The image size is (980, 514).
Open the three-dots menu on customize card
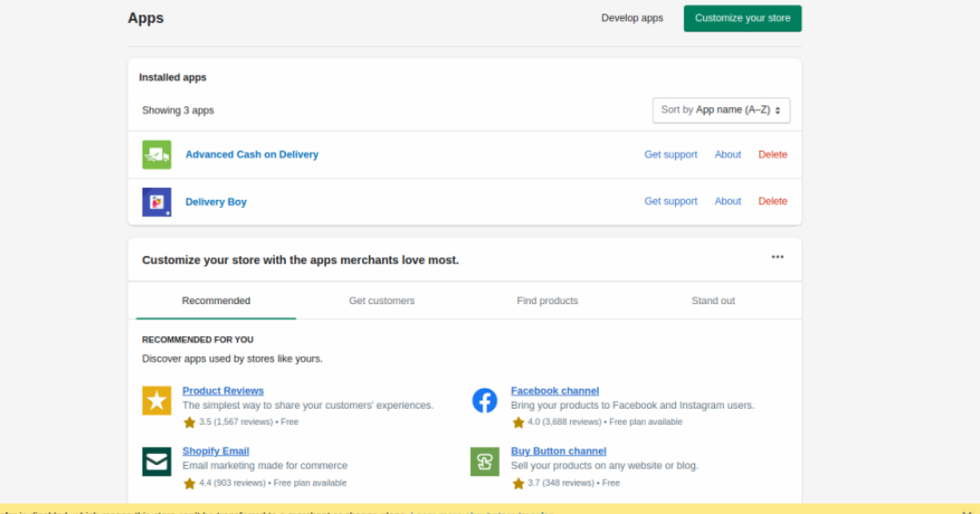click(777, 257)
